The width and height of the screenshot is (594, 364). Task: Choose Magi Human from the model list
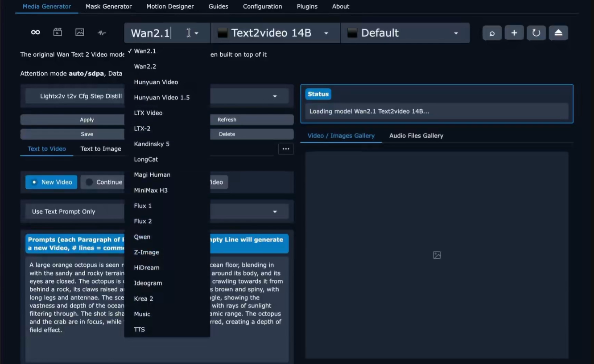pyautogui.click(x=167, y=175)
